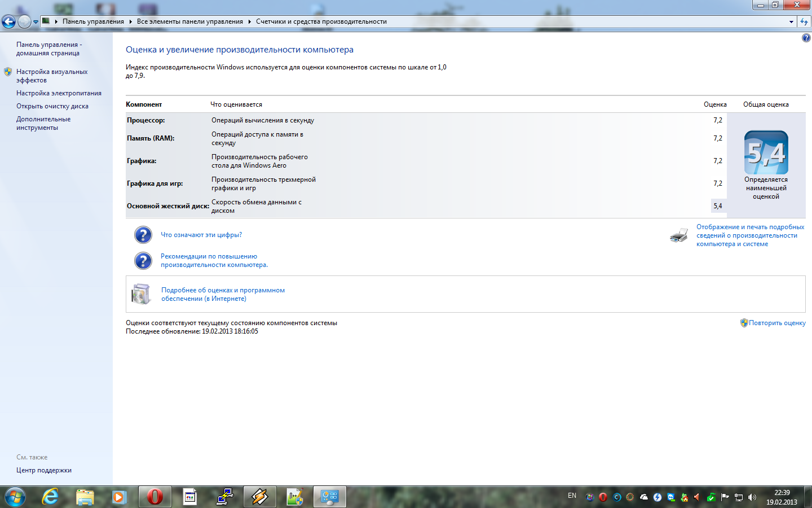The width and height of the screenshot is (812, 508).
Task: Click the 'Общая оценка' column header
Action: [766, 104]
